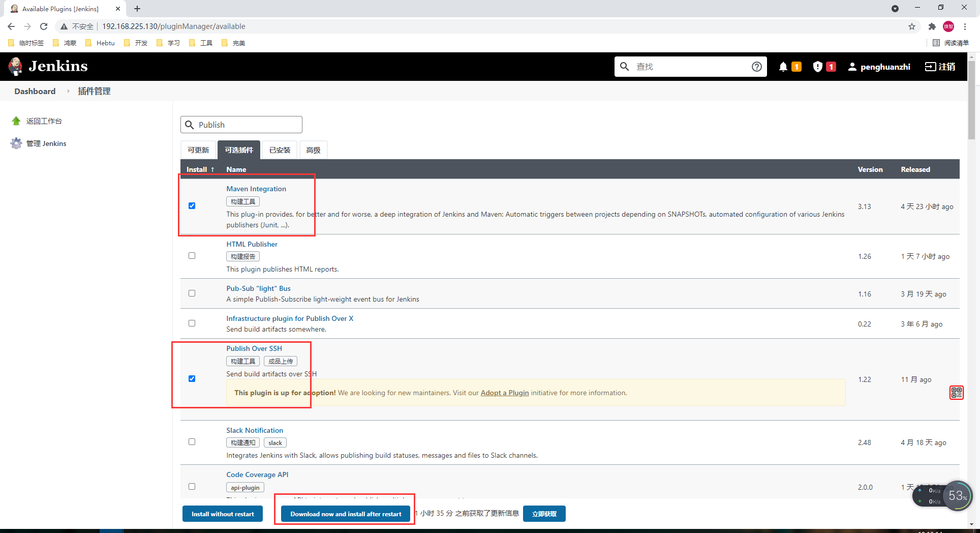This screenshot has width=980, height=533.
Task: Click the 成品上传 category tag
Action: [281, 361]
